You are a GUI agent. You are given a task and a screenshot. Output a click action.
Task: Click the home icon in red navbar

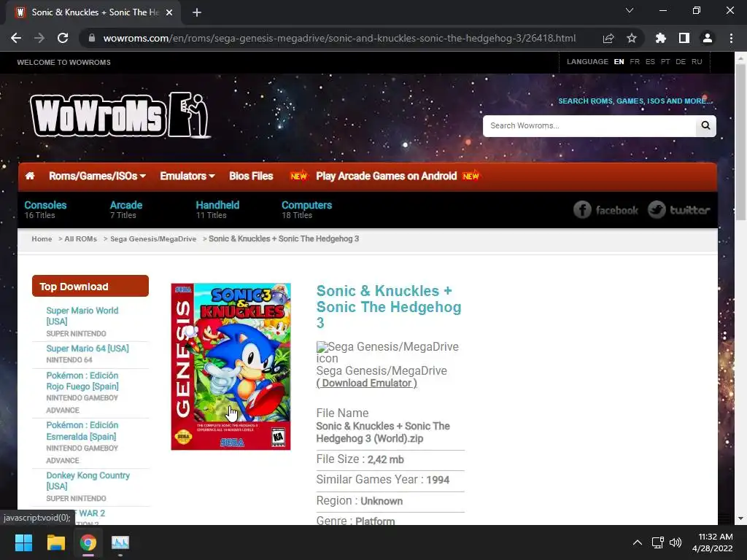[29, 176]
